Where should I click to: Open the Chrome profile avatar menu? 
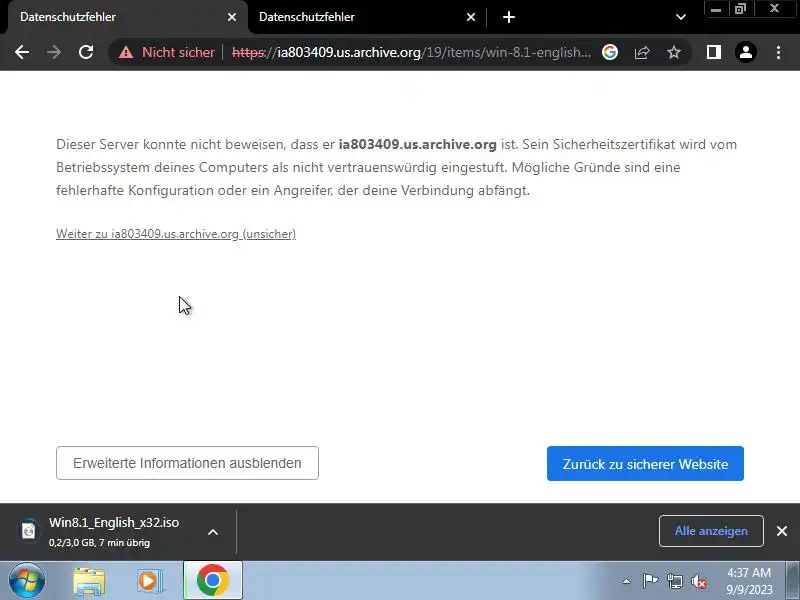coord(745,52)
